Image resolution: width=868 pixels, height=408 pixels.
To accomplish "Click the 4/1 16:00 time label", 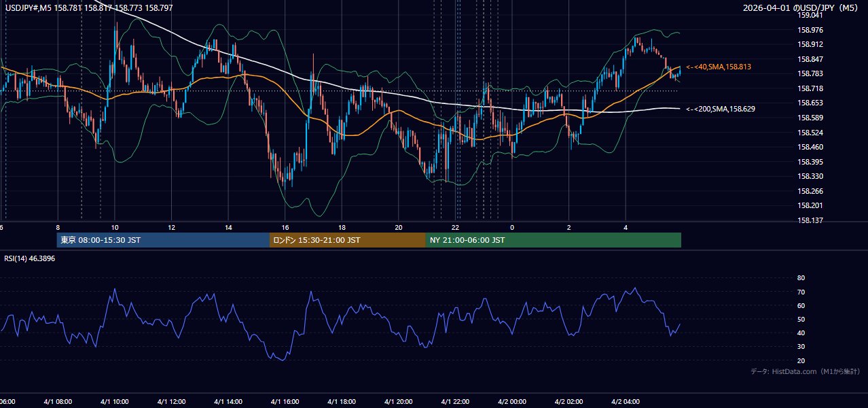I will pos(285,402).
